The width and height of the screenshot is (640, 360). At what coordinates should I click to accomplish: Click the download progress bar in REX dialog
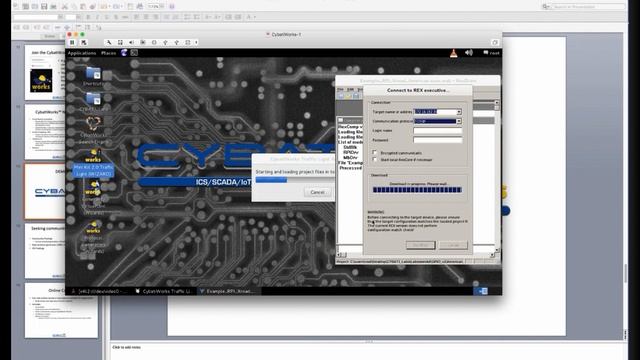pyautogui.click(x=417, y=190)
